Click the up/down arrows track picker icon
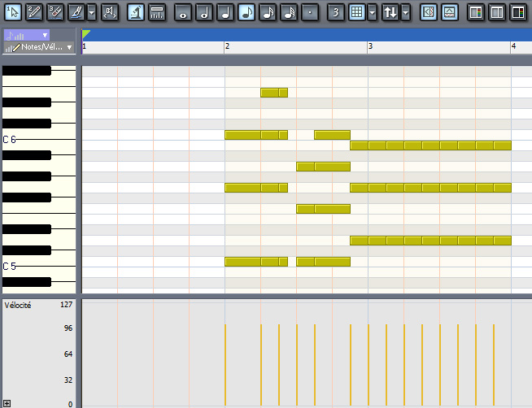This screenshot has width=532, height=408. (390, 12)
